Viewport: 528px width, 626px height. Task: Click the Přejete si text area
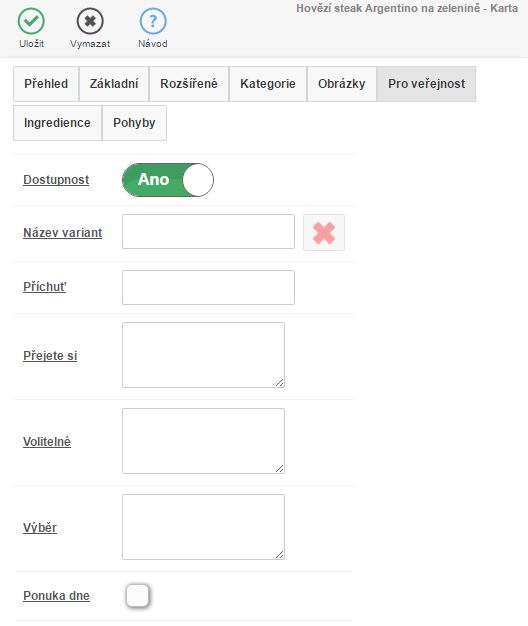tap(204, 355)
